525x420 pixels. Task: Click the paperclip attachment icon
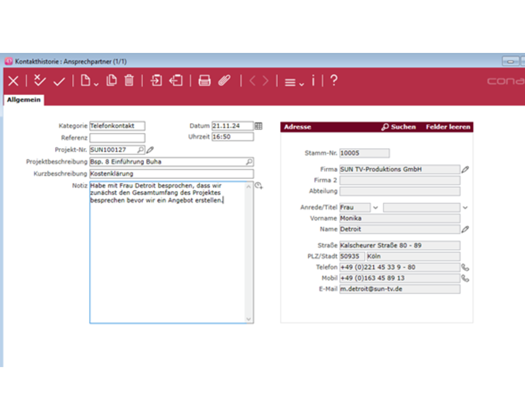coord(224,80)
